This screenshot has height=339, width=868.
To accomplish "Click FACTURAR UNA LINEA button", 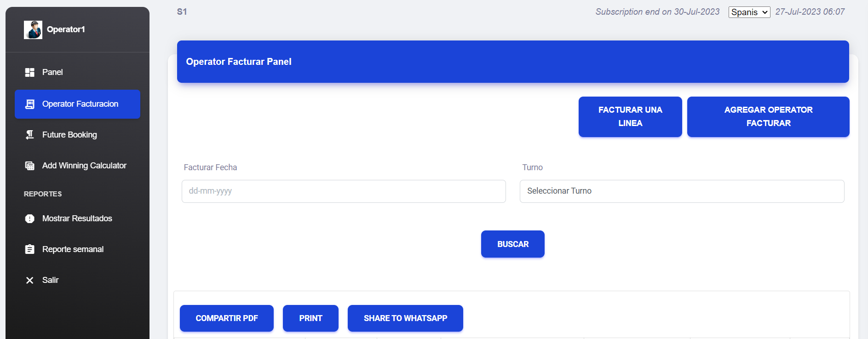I will pyautogui.click(x=630, y=117).
